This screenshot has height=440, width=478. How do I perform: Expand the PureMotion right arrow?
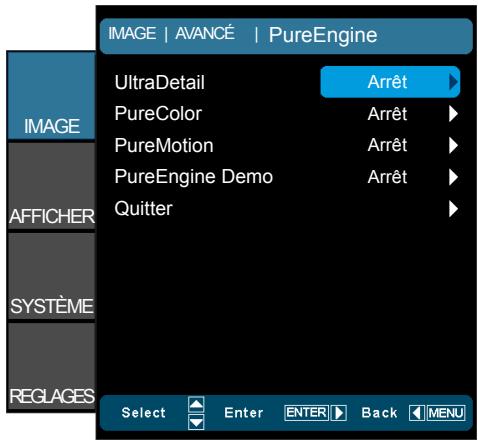pyautogui.click(x=453, y=146)
